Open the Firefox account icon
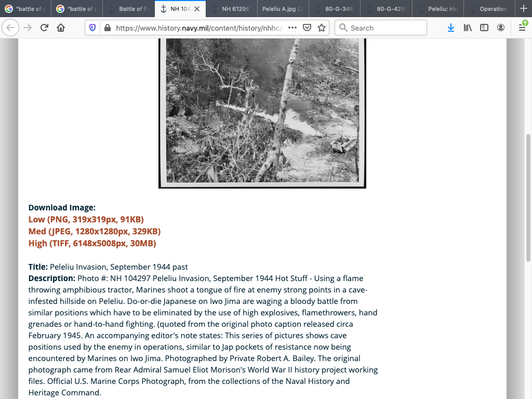532x399 pixels. (x=501, y=28)
